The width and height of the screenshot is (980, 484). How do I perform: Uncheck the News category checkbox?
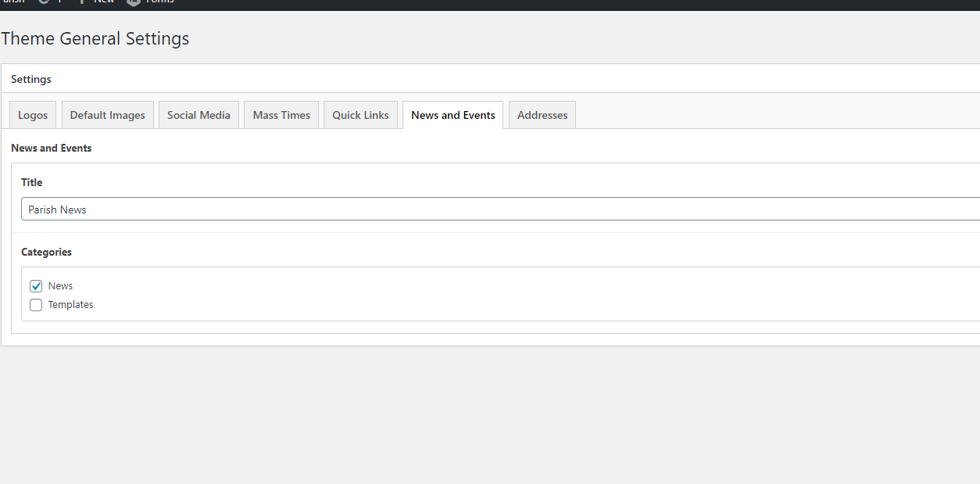(36, 286)
